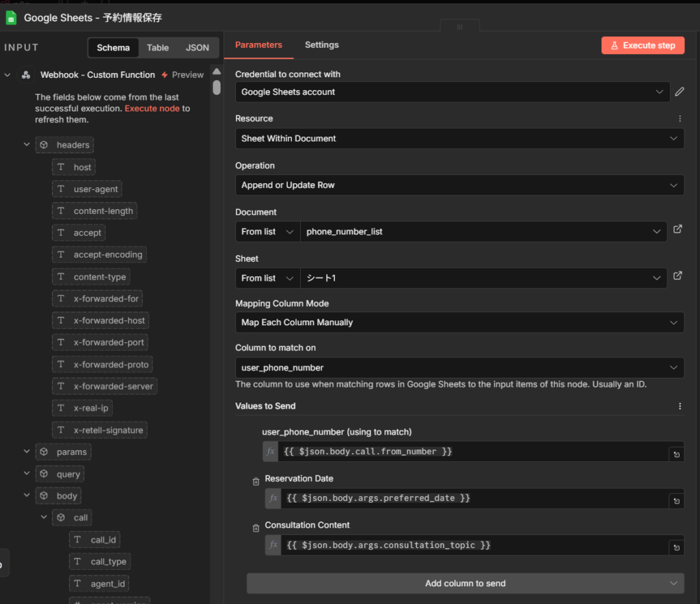Collapse the headers tree node
Viewport: 700px width, 604px height.
[27, 145]
